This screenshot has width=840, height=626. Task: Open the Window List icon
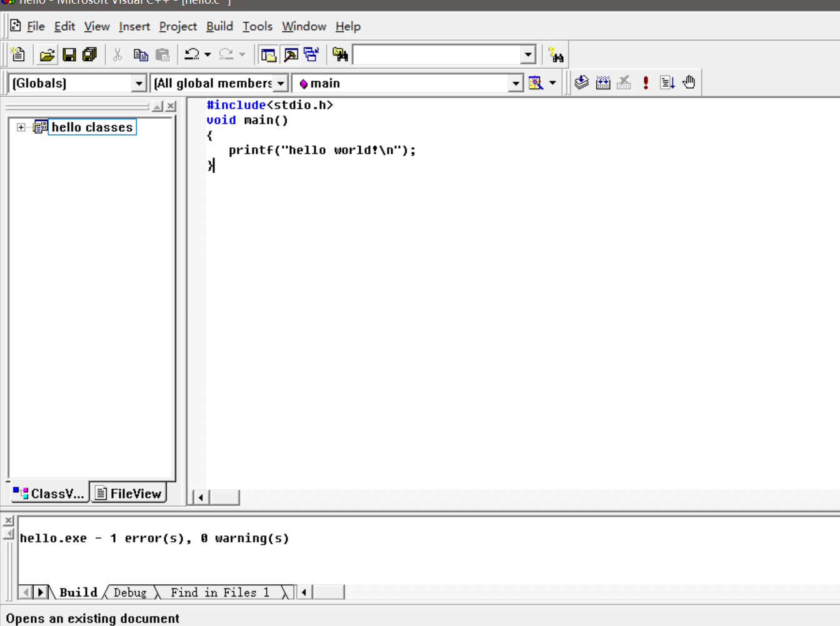click(x=311, y=55)
